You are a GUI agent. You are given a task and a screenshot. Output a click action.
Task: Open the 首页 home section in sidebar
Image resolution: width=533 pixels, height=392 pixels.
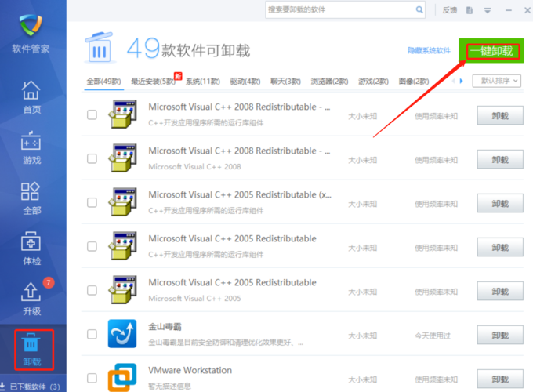pyautogui.click(x=31, y=97)
